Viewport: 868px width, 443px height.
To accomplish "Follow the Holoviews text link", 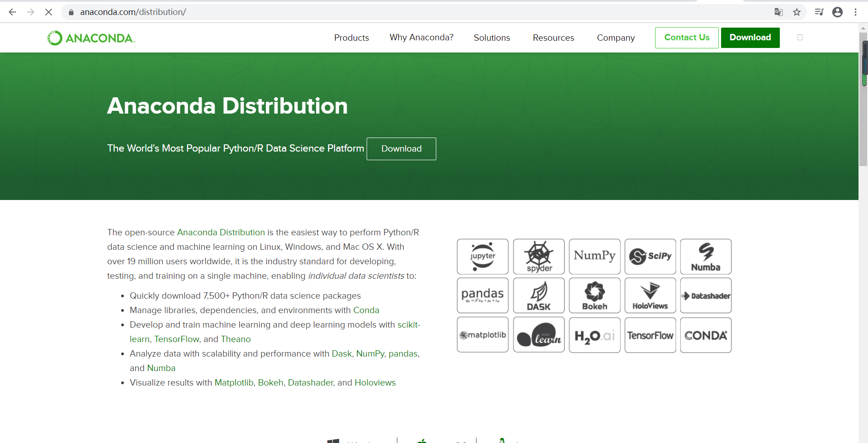I will [x=375, y=382].
